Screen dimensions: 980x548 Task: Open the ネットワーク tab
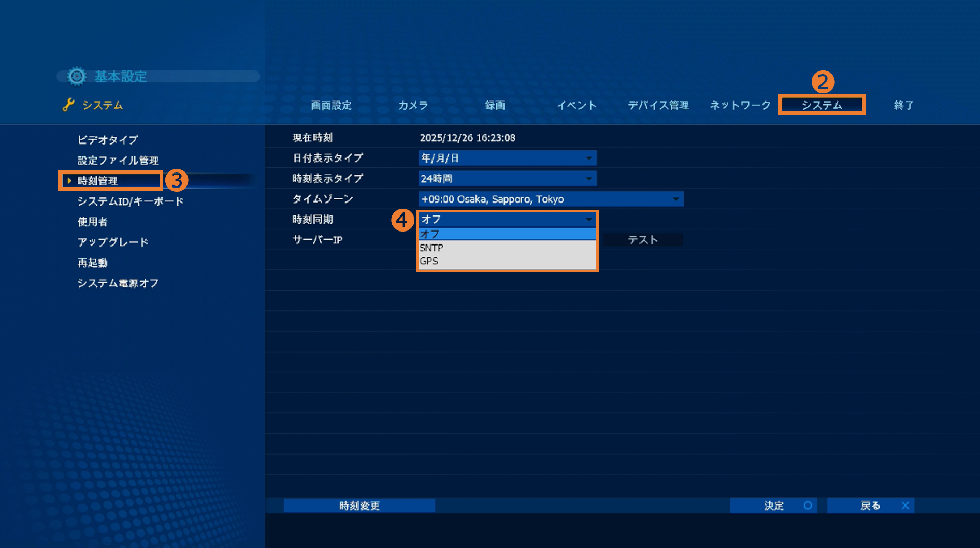[740, 105]
